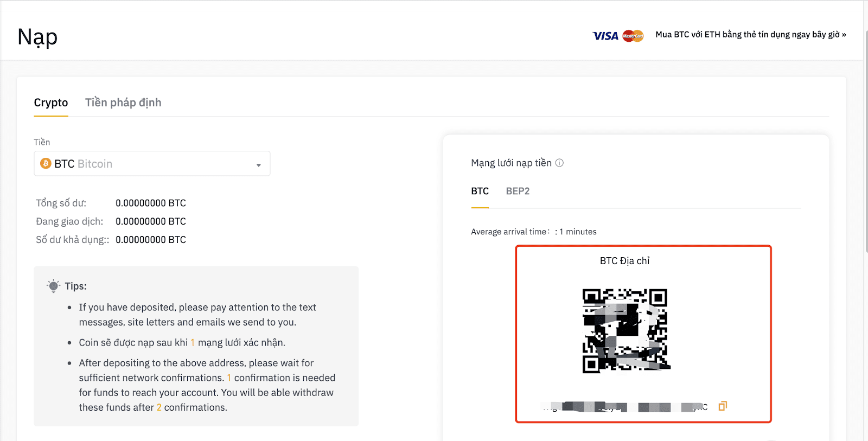The image size is (868, 441).
Task: Select the BTC network tab
Action: click(x=480, y=191)
